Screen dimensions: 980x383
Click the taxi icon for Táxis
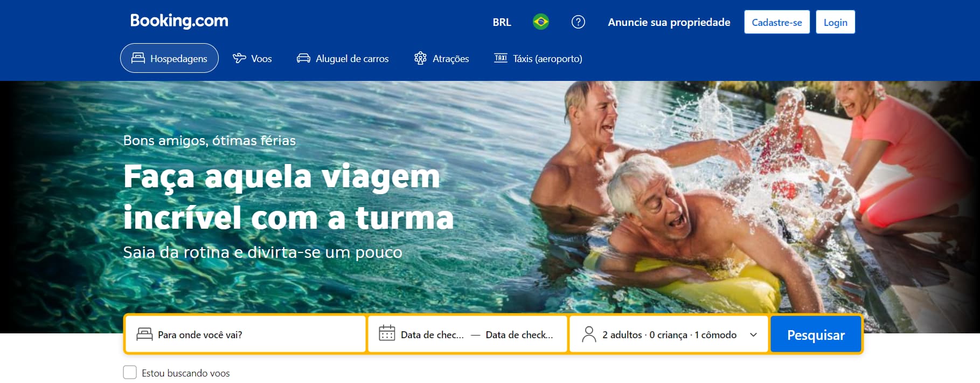coord(501,58)
